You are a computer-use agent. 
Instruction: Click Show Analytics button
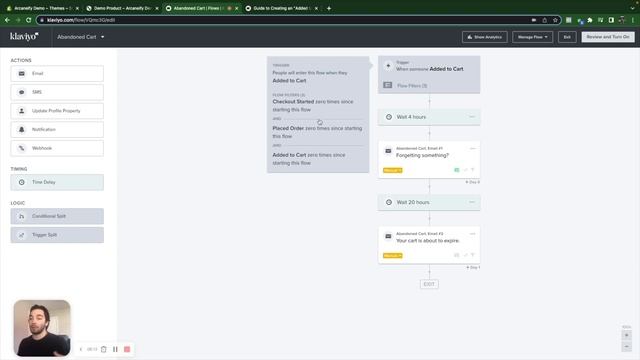pos(485,37)
